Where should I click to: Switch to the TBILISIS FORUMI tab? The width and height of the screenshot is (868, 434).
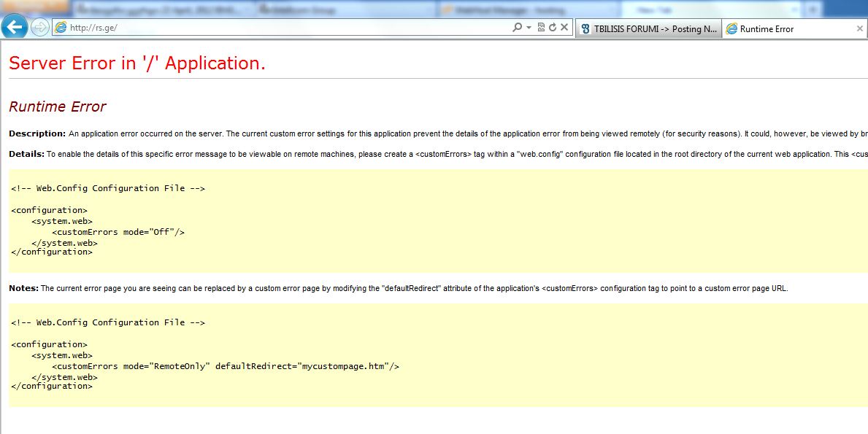[648, 28]
